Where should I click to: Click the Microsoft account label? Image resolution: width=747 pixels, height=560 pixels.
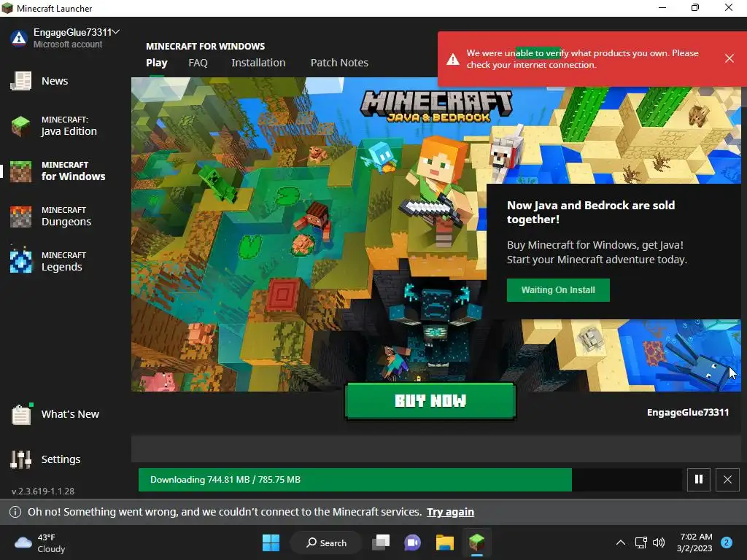tap(68, 44)
